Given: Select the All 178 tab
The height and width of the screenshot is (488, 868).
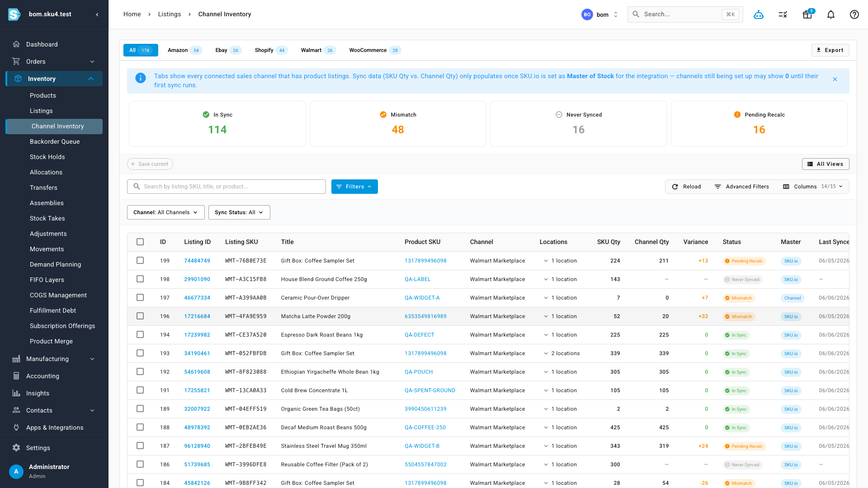Looking at the screenshot, I should pyautogui.click(x=141, y=50).
